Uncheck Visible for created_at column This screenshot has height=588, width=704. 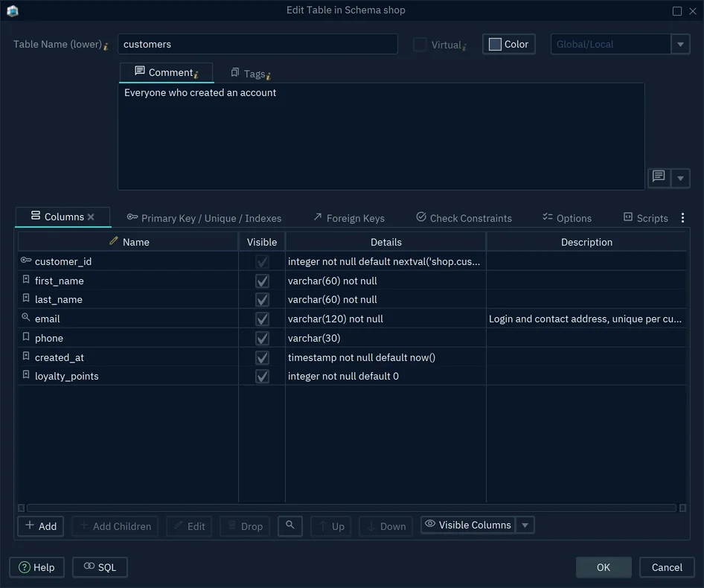262,357
